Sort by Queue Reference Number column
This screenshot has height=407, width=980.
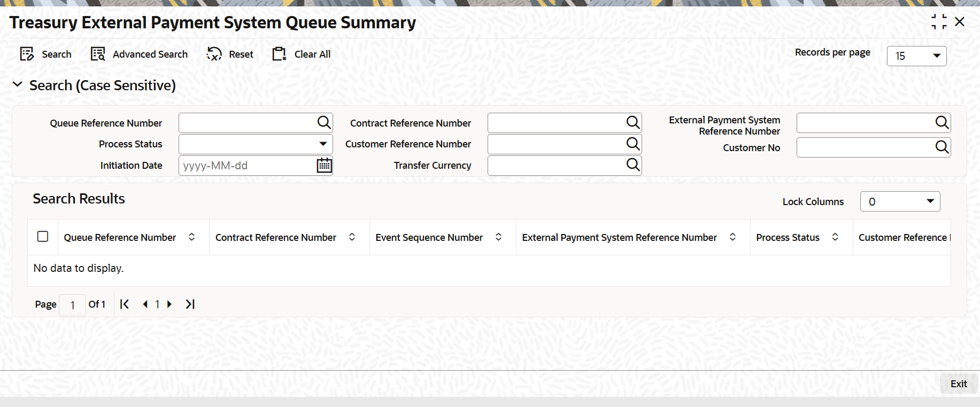tap(192, 237)
